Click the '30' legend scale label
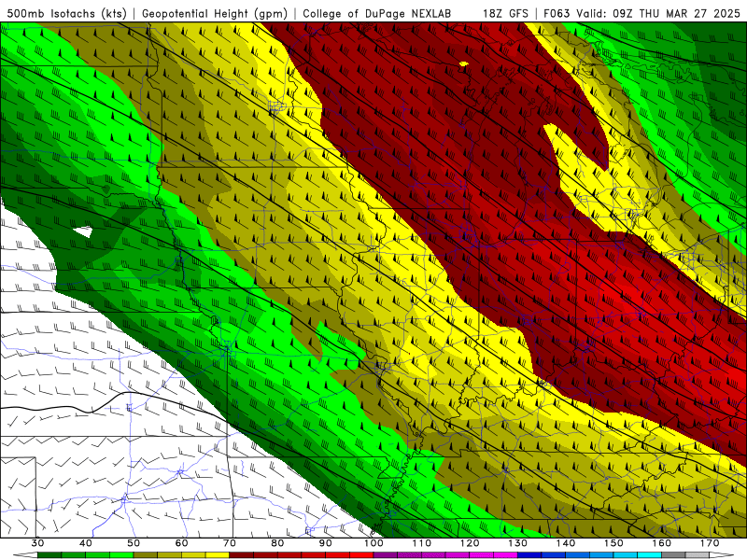Screen dimensions: 747x560 click(37, 543)
